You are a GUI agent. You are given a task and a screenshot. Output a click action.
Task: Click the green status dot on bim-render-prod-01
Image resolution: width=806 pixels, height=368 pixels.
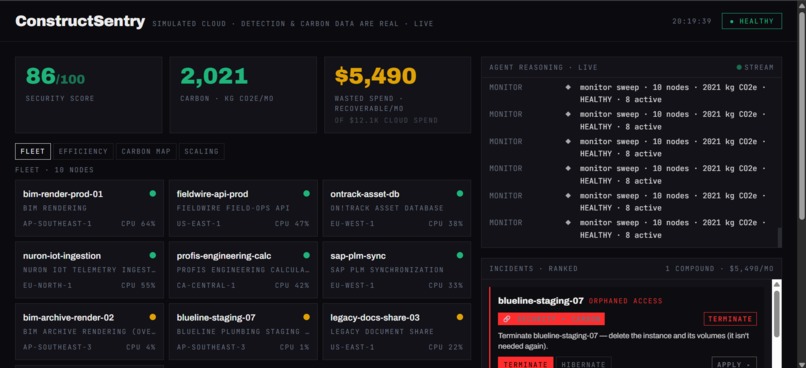(x=153, y=194)
